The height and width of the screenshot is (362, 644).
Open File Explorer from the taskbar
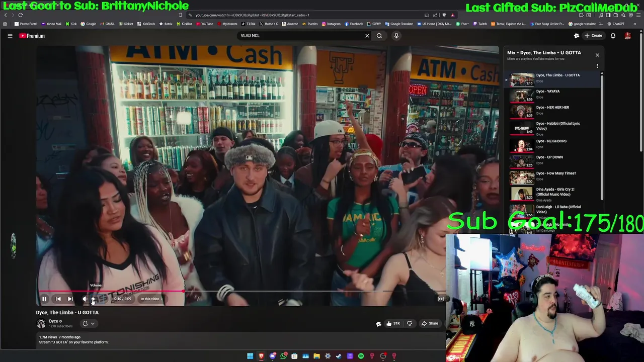(316, 356)
